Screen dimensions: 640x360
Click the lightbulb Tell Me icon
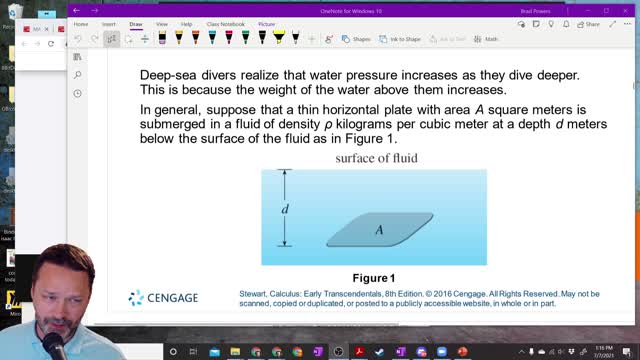[551, 24]
